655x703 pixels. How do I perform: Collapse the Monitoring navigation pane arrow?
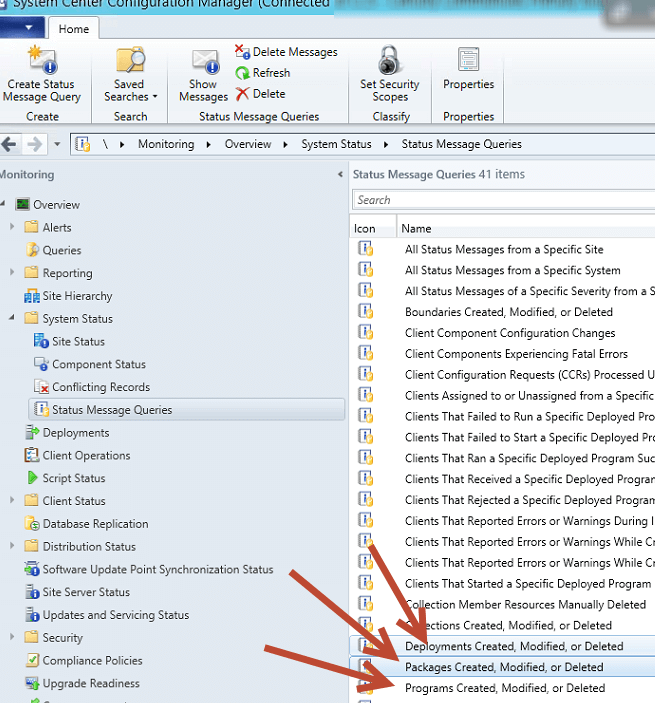click(340, 174)
